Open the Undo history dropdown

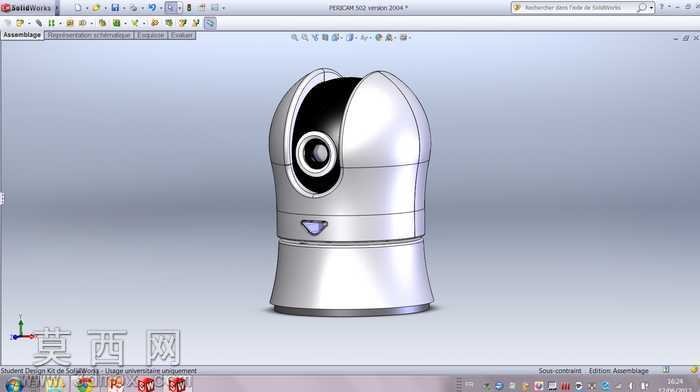tap(161, 8)
